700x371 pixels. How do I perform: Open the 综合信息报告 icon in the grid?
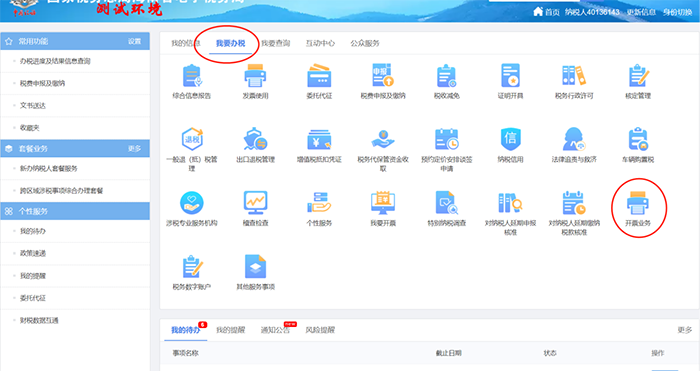[x=192, y=76]
